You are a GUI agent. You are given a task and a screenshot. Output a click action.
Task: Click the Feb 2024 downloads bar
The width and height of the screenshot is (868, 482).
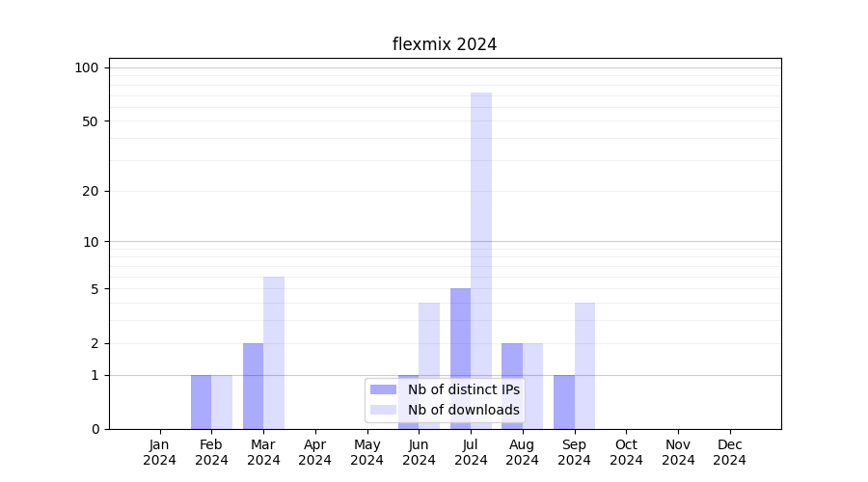(x=222, y=401)
